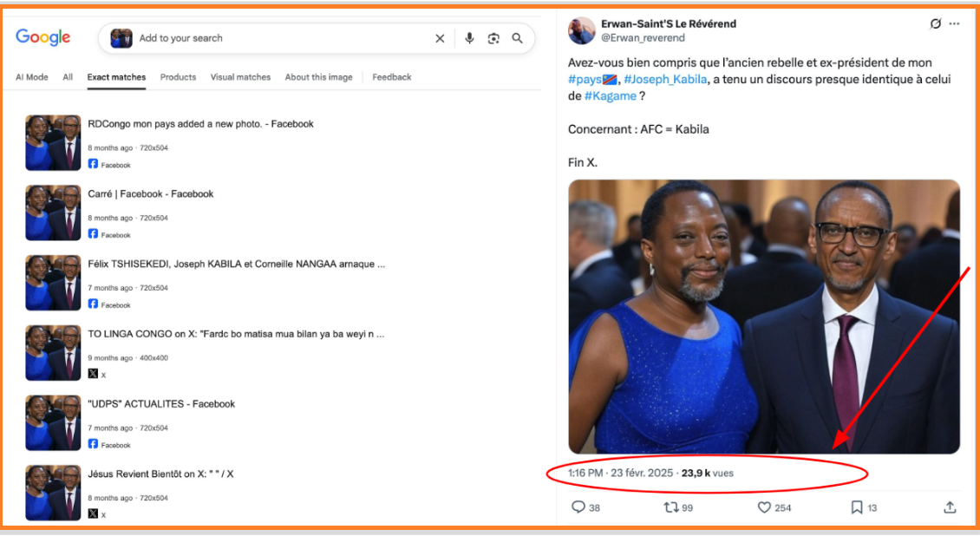
Task: Bookmark the tweet
Action: 857,507
